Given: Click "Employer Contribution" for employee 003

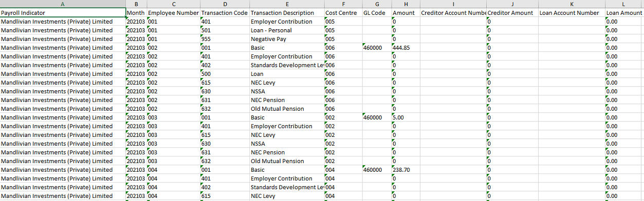Looking at the screenshot, I should tap(287, 126).
